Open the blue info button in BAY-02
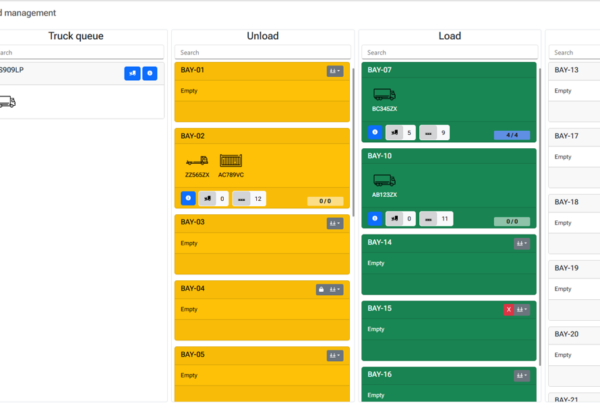The image size is (600, 403). click(x=188, y=199)
